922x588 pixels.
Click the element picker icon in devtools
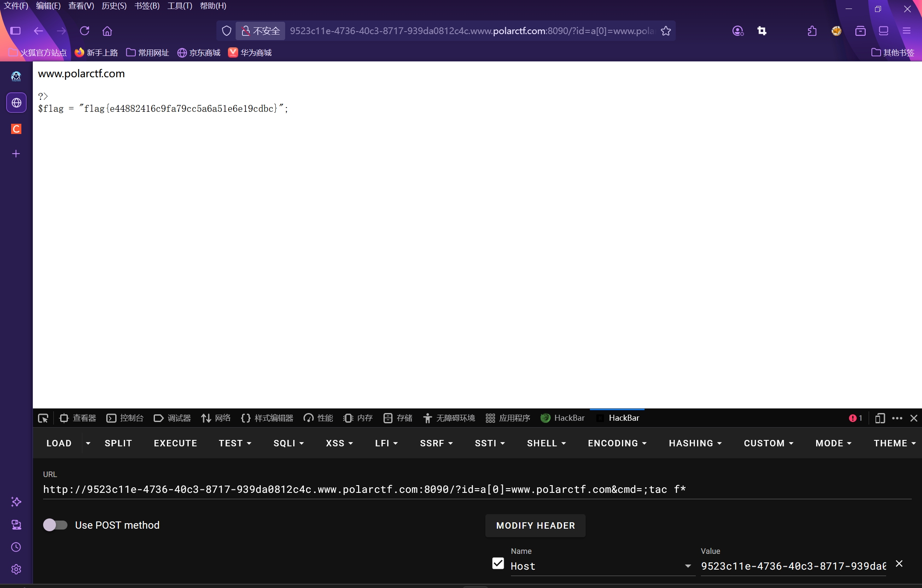click(43, 418)
